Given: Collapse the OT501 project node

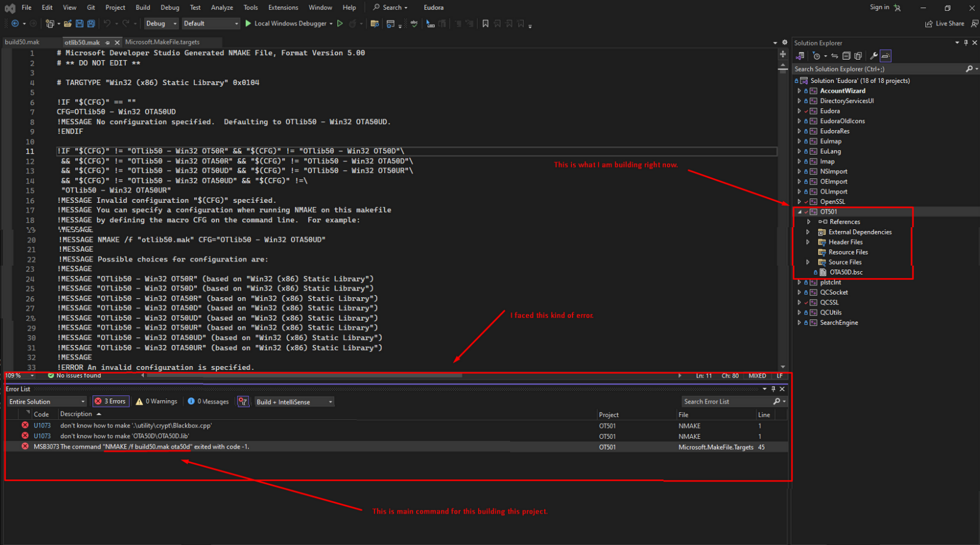Looking at the screenshot, I should 799,212.
